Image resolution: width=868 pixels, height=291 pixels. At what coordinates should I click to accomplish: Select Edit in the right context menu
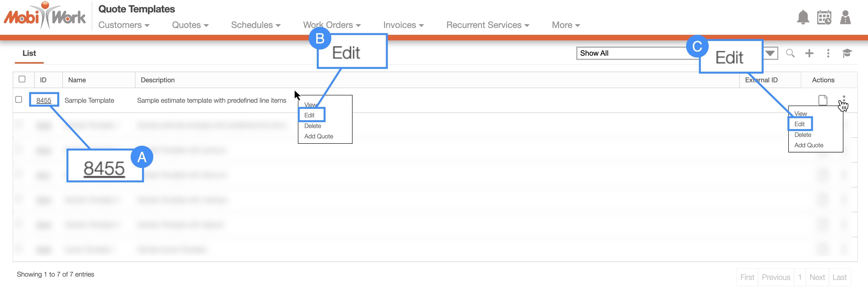[x=799, y=124]
